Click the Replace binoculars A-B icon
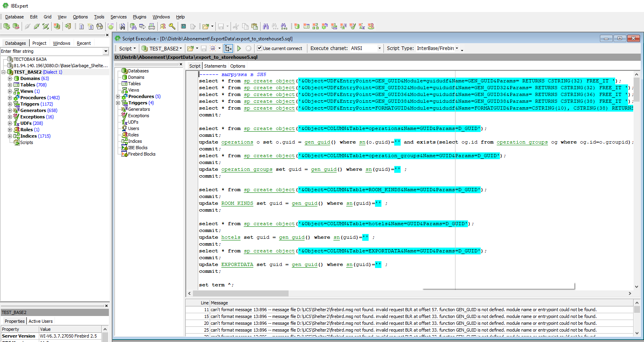Image resolution: width=644 pixels, height=342 pixels. pos(284,26)
